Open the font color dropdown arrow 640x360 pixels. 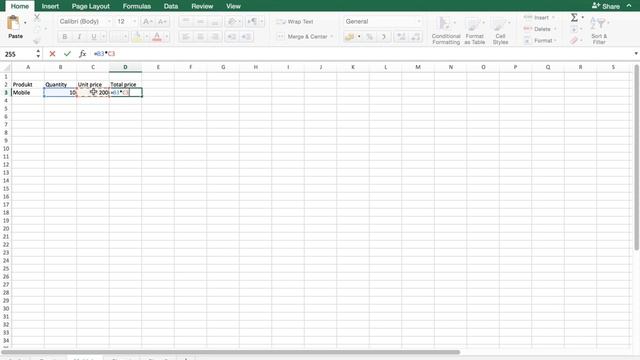(167, 37)
